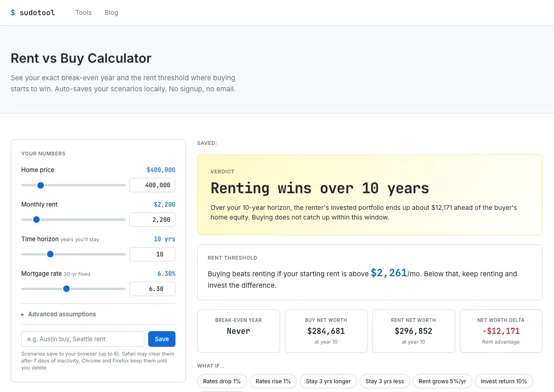Click the Time horizon slider handle
This screenshot has height=392, width=554.
pos(50,254)
